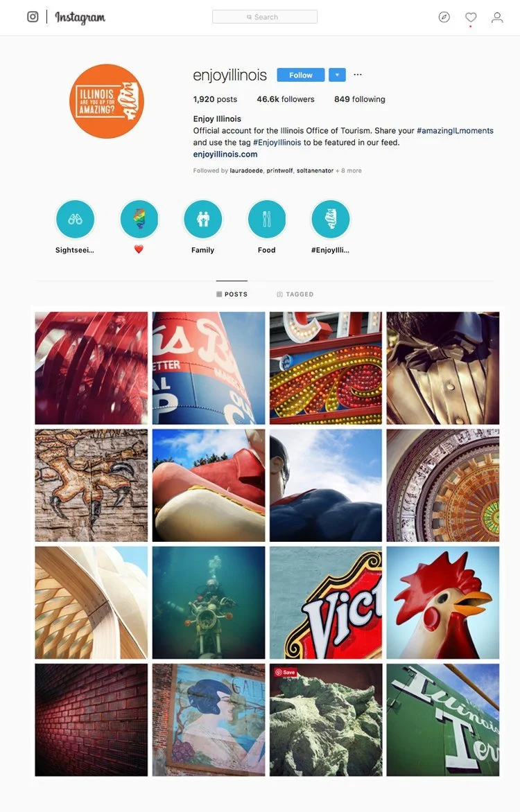The image size is (520, 812).
Task: Open the enjoyillinois.com website link
Action: [225, 155]
